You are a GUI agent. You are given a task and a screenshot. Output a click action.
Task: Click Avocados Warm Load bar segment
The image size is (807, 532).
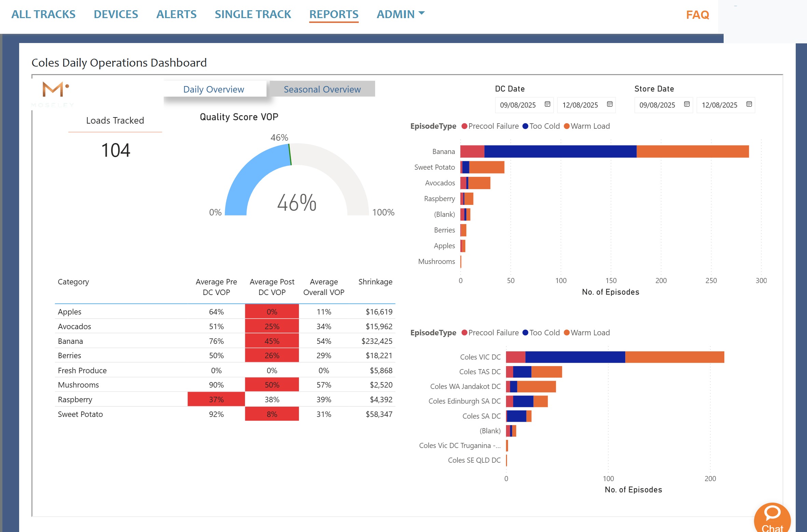(479, 183)
